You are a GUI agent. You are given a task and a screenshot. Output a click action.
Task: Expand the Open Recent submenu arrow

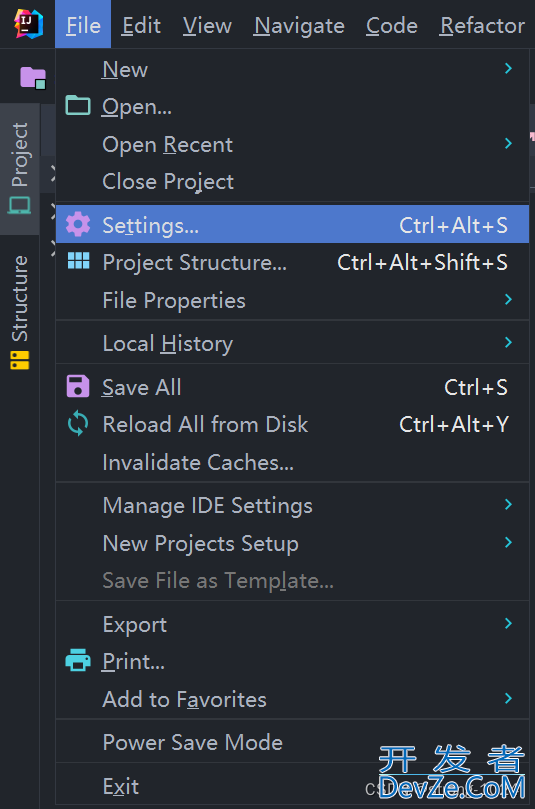point(508,143)
